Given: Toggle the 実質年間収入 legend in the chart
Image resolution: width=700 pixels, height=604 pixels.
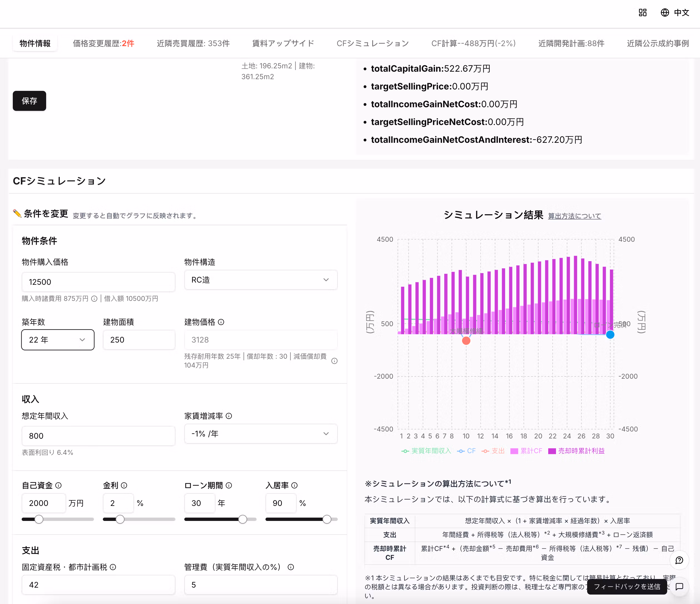Looking at the screenshot, I should pos(430,451).
